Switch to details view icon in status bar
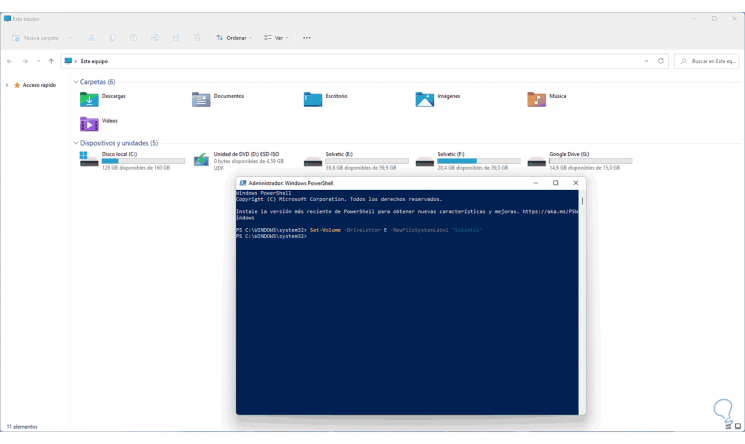The image size is (745, 444). (x=728, y=426)
